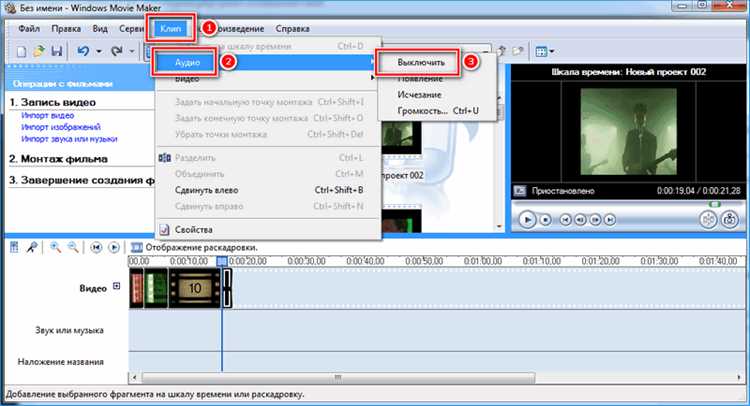Split the clip at the current frame
This screenshot has height=406, width=750.
tap(708, 219)
